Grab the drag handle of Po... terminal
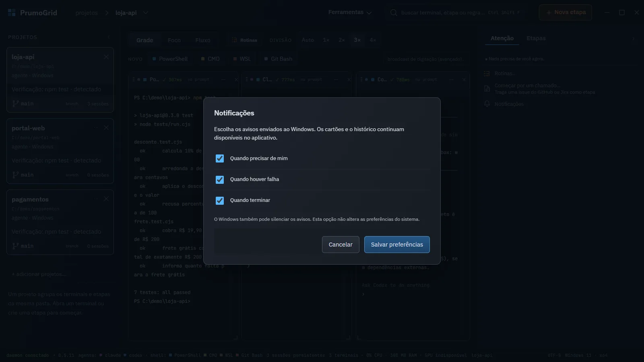Image resolution: width=644 pixels, height=362 pixels. coord(134,80)
